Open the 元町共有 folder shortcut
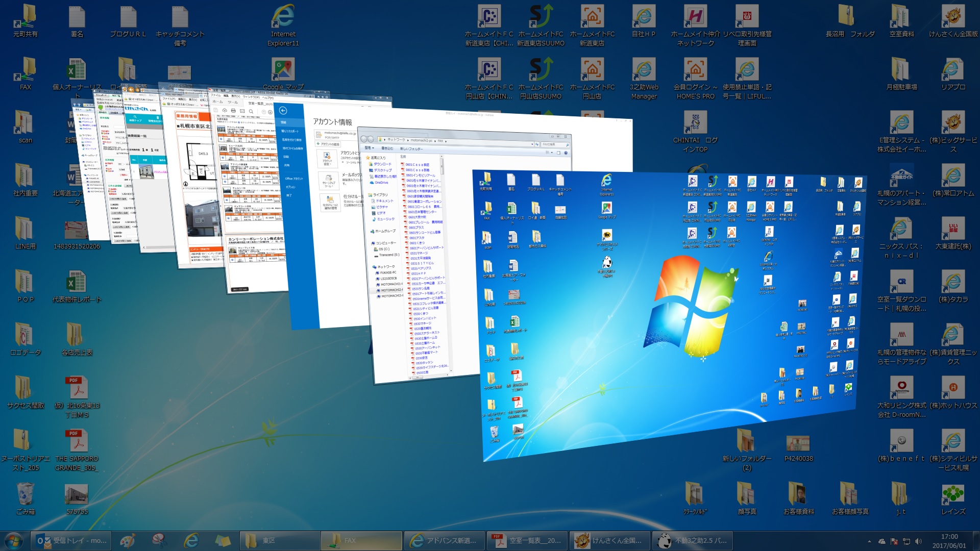Screen dimensions: 980x551 (26, 21)
